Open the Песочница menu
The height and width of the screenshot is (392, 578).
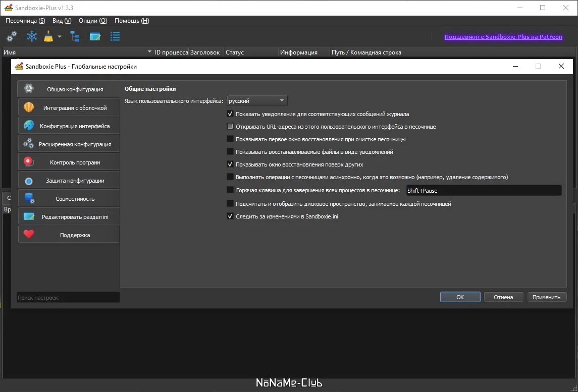(x=25, y=21)
